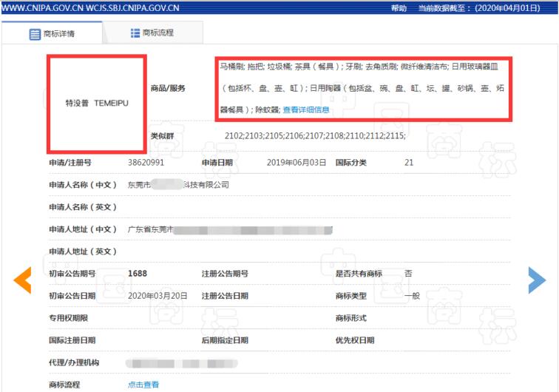Select the 是否共有商标 label
Viewport: 559px width, 392px height.
[359, 274]
